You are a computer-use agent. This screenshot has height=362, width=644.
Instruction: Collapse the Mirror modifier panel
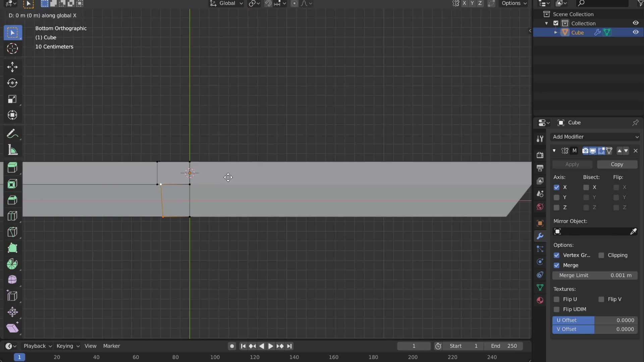pos(554,151)
